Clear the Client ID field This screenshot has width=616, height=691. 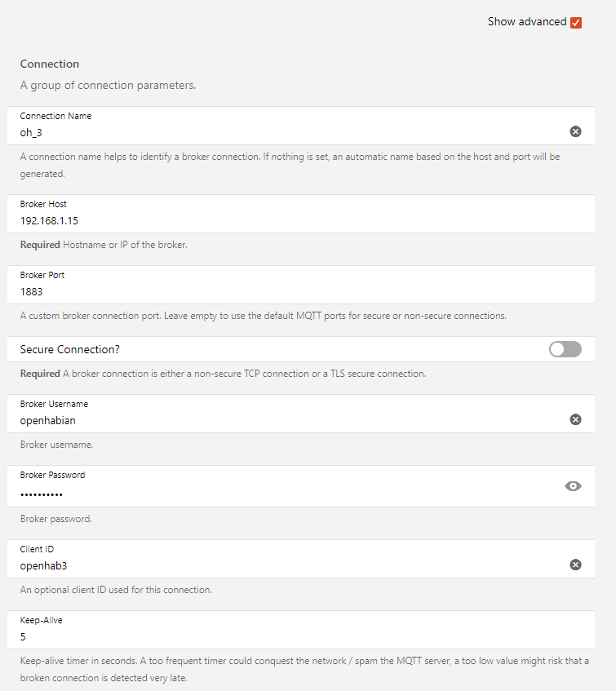(575, 565)
